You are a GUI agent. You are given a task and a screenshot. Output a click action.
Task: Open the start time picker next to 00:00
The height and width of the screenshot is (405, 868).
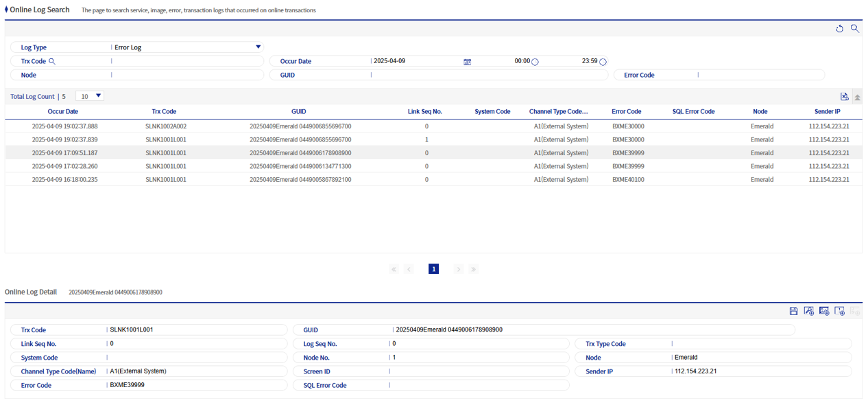535,61
